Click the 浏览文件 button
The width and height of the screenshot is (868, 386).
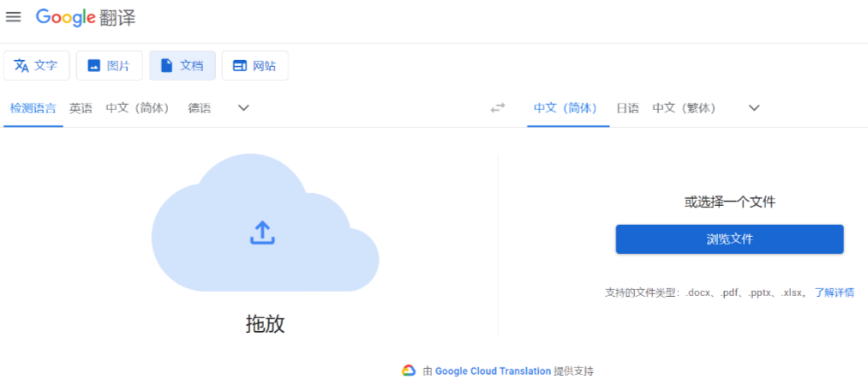coord(729,239)
